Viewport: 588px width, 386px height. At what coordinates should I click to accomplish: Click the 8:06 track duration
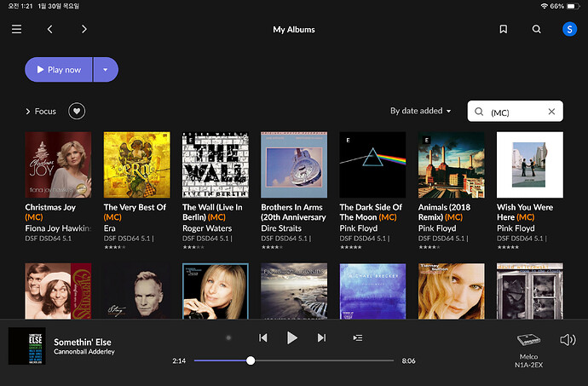(408, 361)
